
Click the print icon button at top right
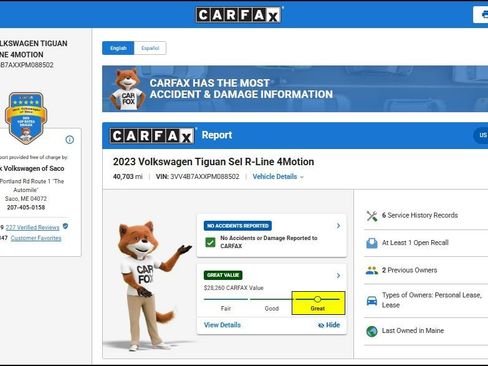point(481,15)
